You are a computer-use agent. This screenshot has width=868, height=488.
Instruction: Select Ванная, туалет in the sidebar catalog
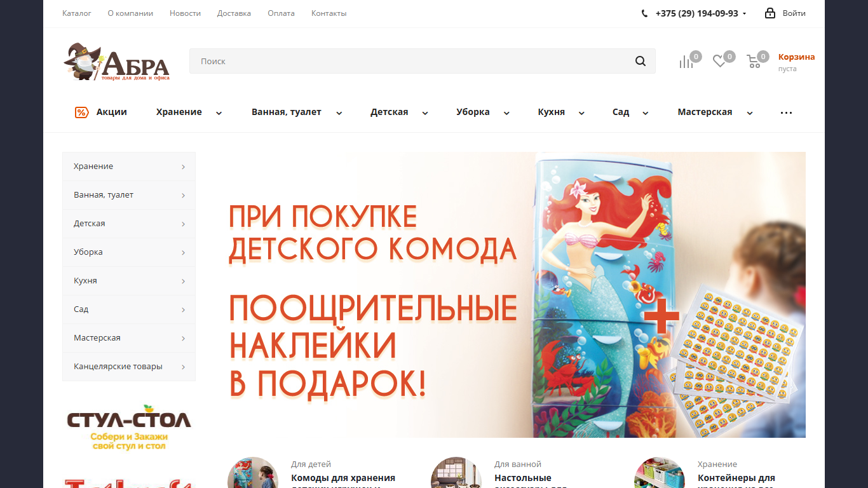[x=129, y=195]
